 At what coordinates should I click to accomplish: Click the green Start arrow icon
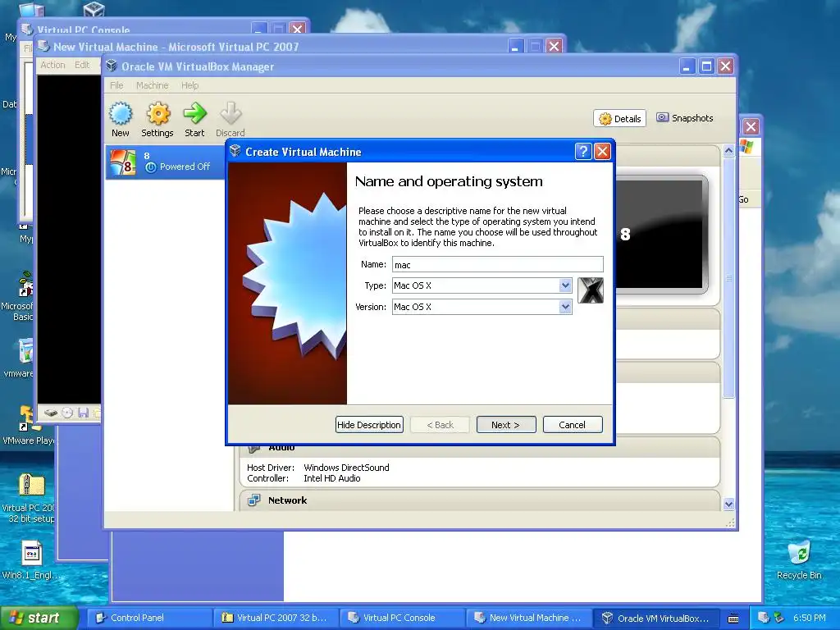194,113
